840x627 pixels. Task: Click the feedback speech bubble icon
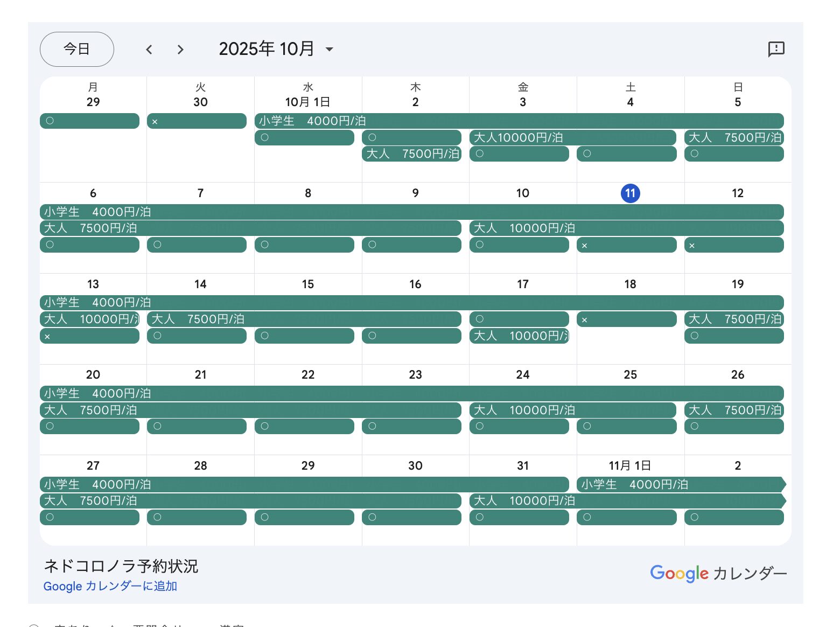[x=776, y=49]
